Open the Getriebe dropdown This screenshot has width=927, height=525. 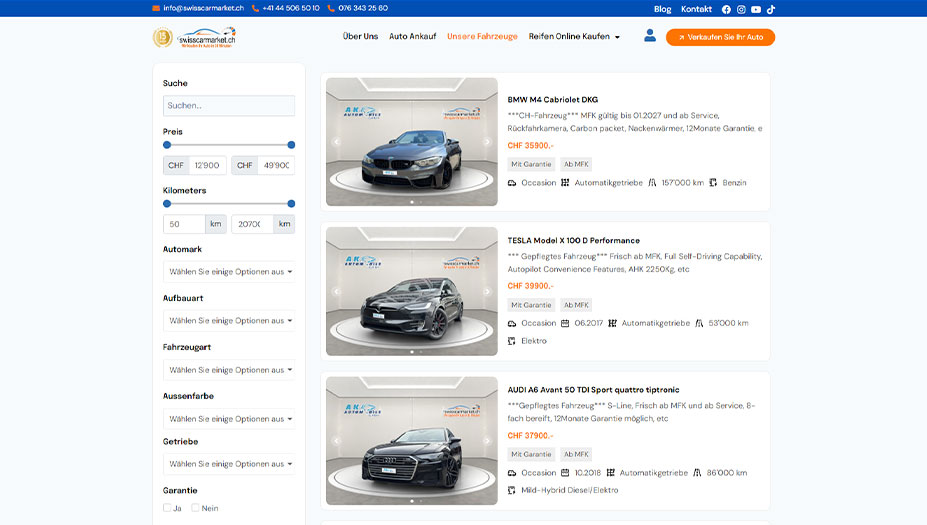coord(229,464)
